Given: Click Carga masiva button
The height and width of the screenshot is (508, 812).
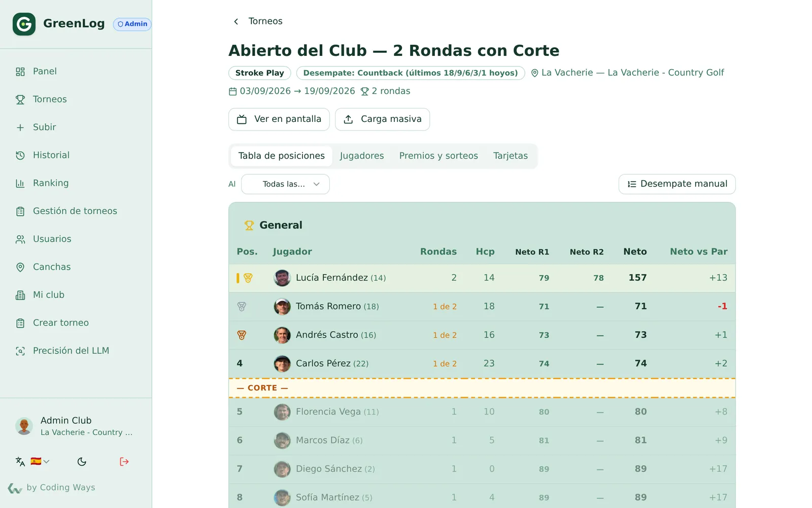Looking at the screenshot, I should [x=383, y=119].
